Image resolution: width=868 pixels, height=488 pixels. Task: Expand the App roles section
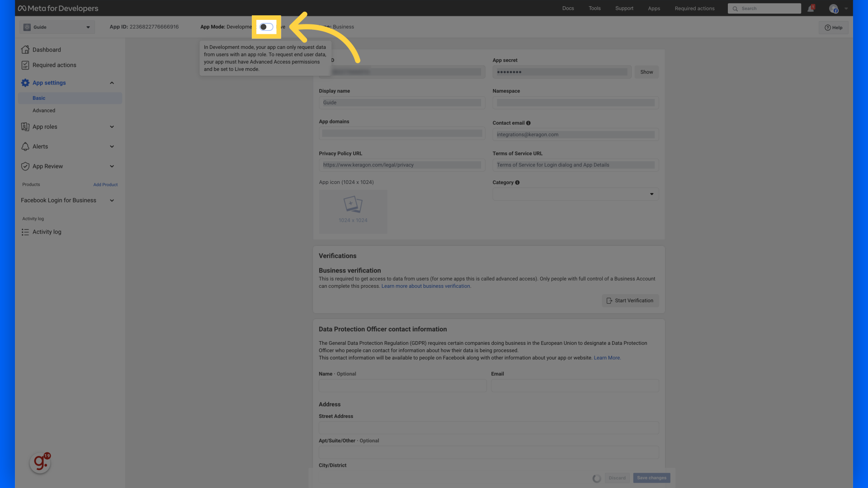click(112, 127)
